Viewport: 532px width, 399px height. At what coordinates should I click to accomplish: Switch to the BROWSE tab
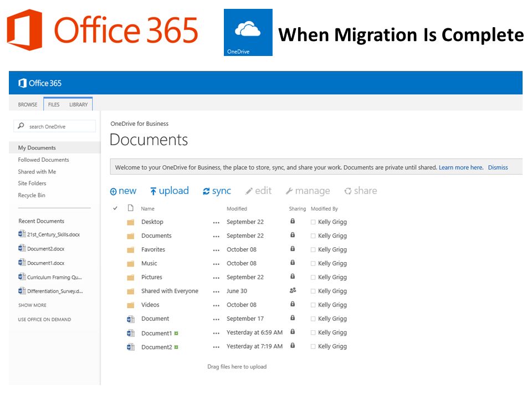[28, 105]
